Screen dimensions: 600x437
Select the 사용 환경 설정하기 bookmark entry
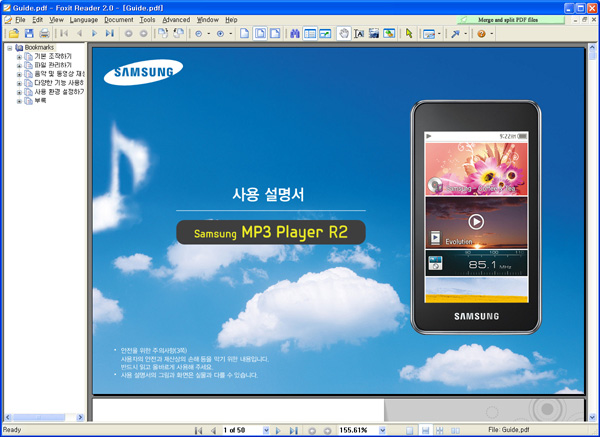point(59,92)
